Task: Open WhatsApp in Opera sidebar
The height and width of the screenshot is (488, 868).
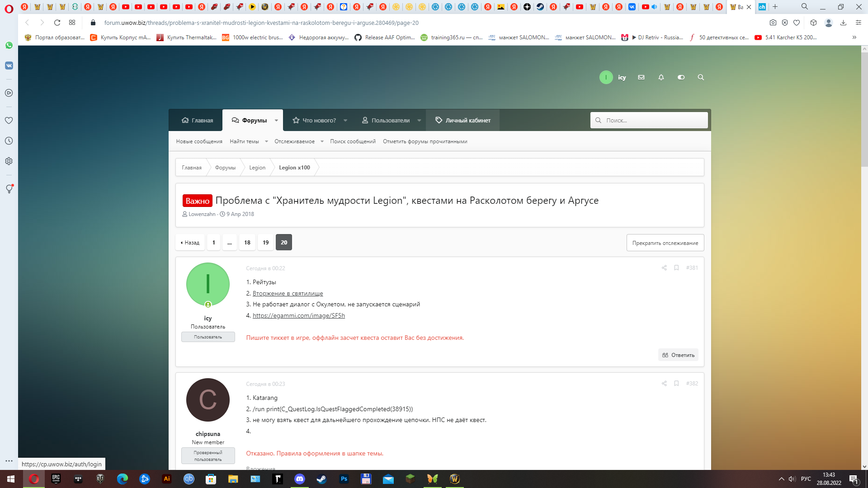Action: pyautogui.click(x=9, y=45)
